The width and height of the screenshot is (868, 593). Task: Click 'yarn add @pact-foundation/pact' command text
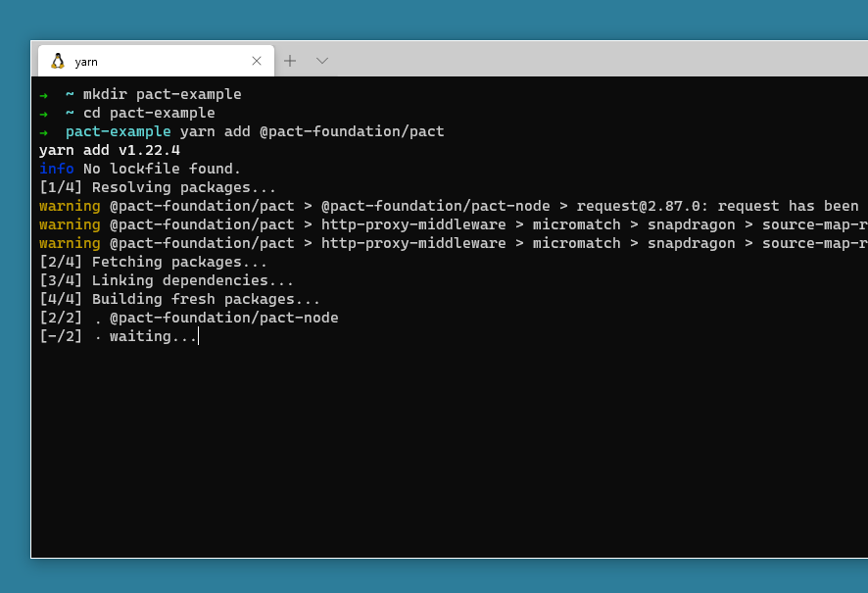coord(312,131)
